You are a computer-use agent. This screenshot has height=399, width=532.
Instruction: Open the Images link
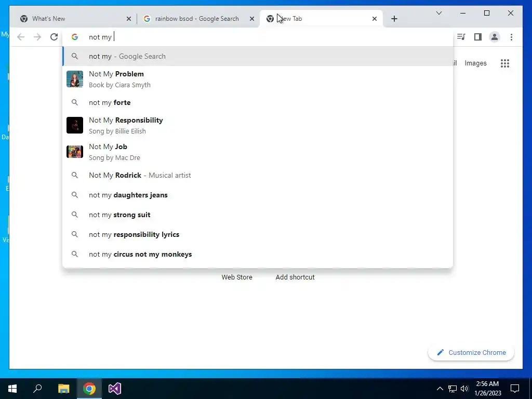[x=475, y=63]
